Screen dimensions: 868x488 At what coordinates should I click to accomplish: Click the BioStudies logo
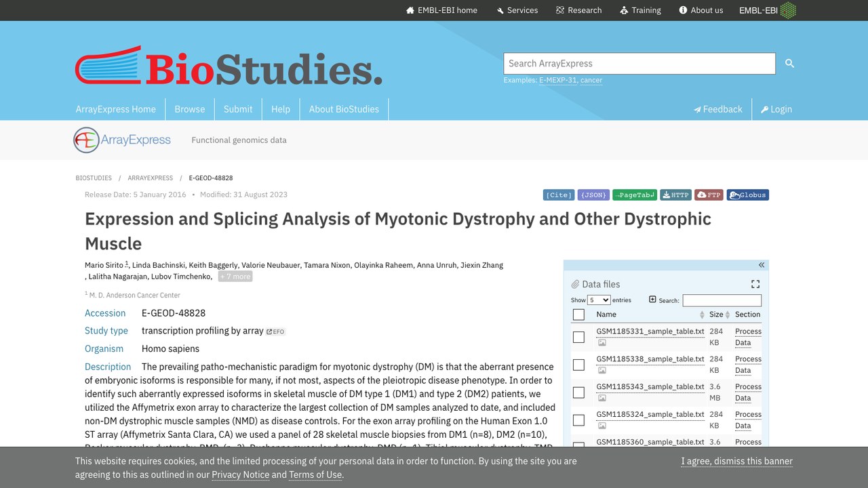pos(229,65)
